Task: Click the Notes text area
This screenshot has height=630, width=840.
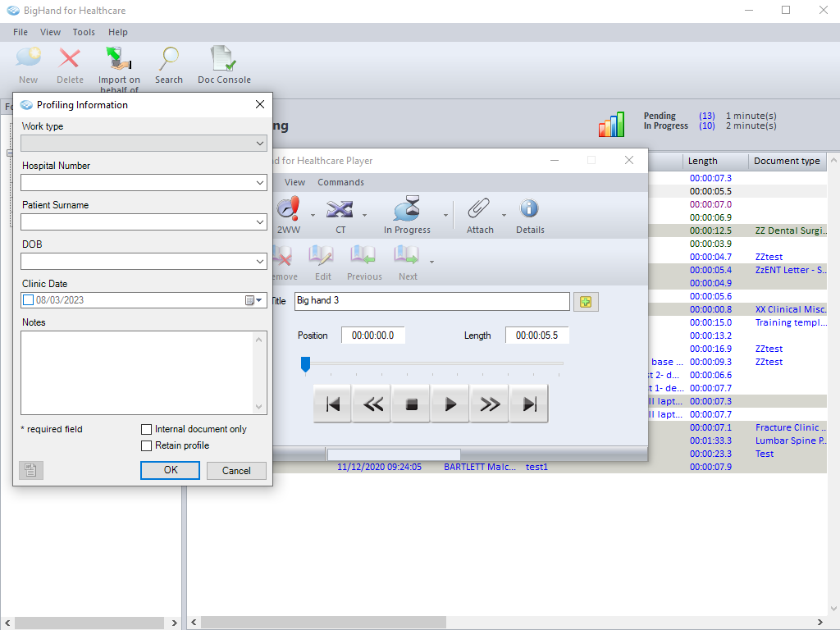Action: click(144, 373)
